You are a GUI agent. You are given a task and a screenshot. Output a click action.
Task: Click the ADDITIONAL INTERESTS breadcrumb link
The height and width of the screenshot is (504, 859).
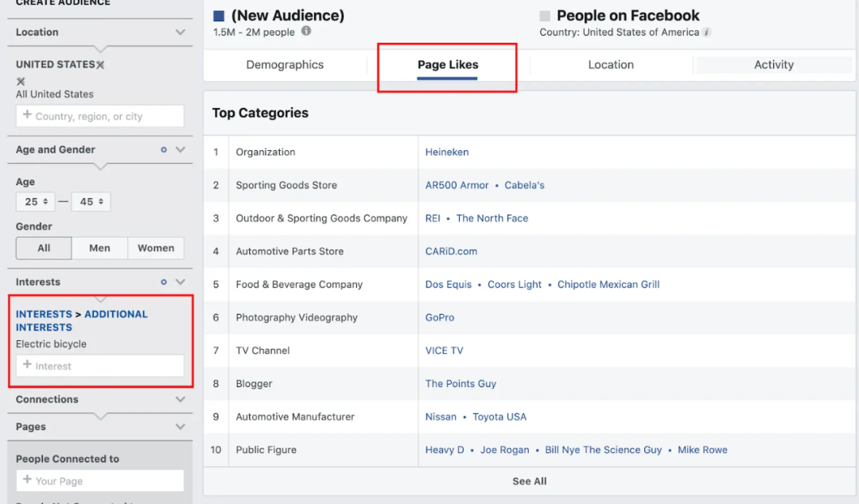click(82, 321)
